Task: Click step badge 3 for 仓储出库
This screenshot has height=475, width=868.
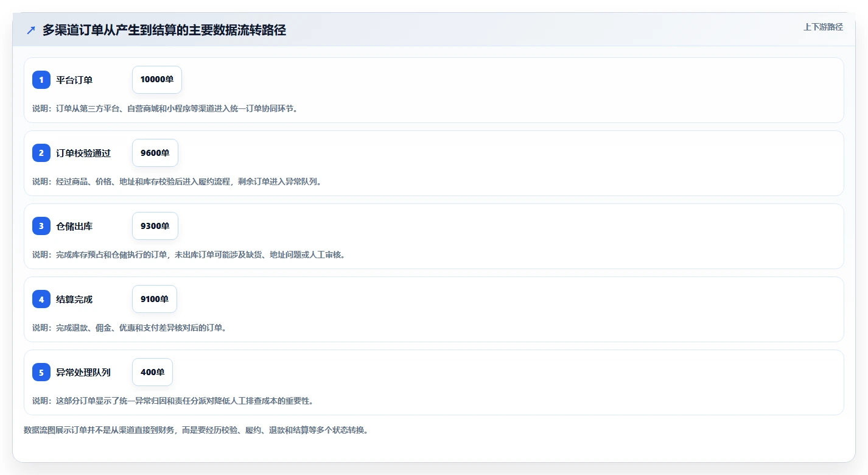Action: (x=41, y=226)
